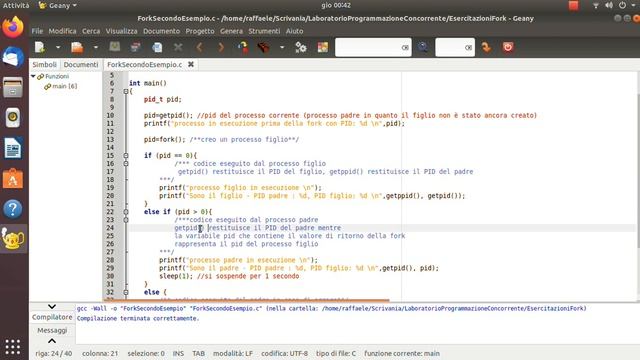Screen dimensions: 640x360
Task: Open an existing file via toolbar icon
Action: pos(77,47)
